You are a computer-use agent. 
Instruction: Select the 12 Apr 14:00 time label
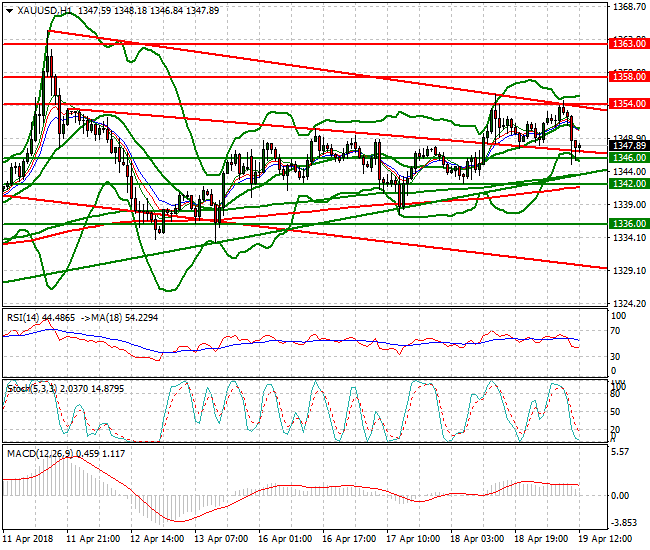[157, 539]
